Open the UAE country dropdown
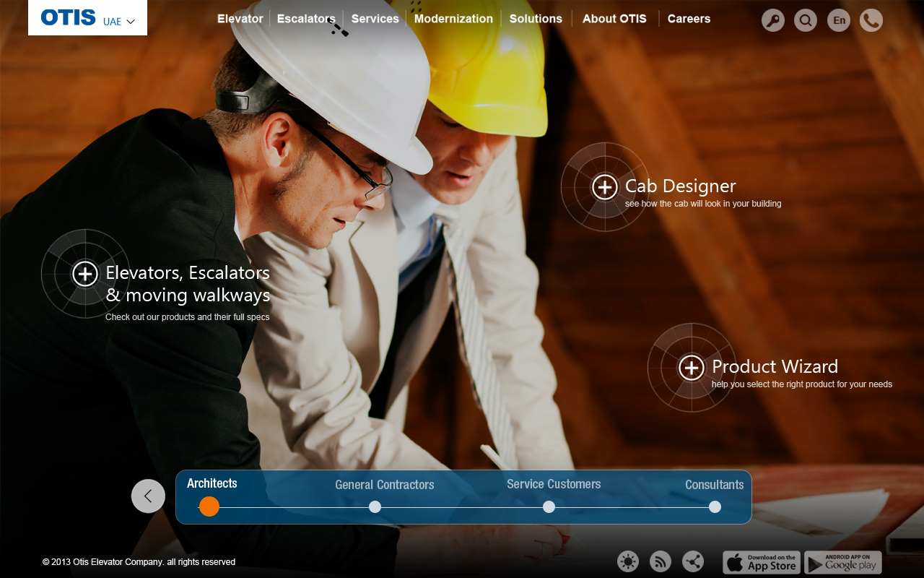This screenshot has width=924, height=578. tap(119, 22)
